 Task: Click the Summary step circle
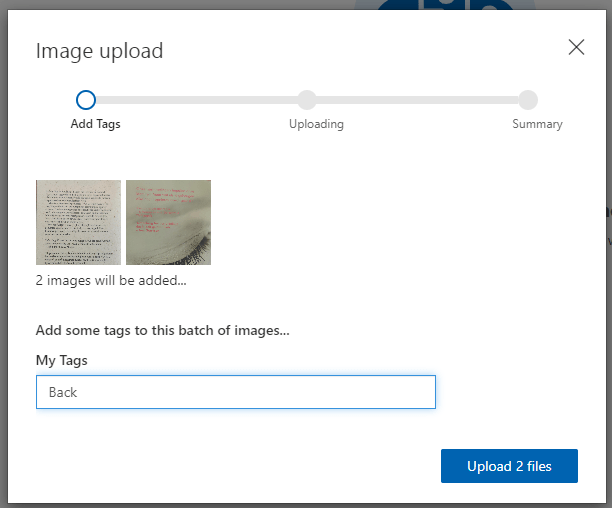528,100
